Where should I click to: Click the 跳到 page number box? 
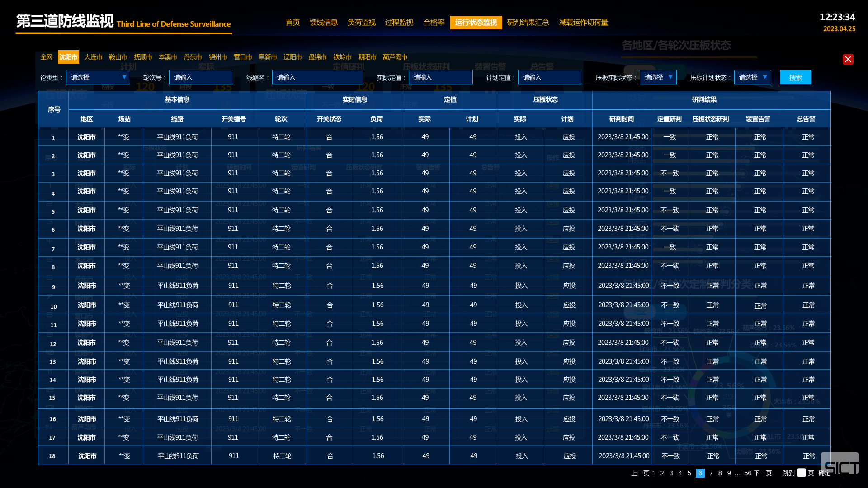pyautogui.click(x=802, y=473)
